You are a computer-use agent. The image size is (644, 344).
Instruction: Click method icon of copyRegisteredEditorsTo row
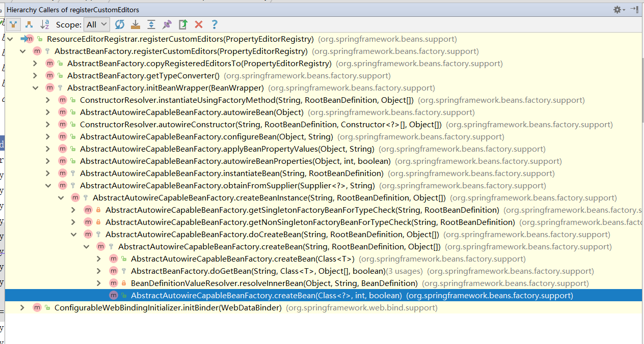pyautogui.click(x=49, y=64)
